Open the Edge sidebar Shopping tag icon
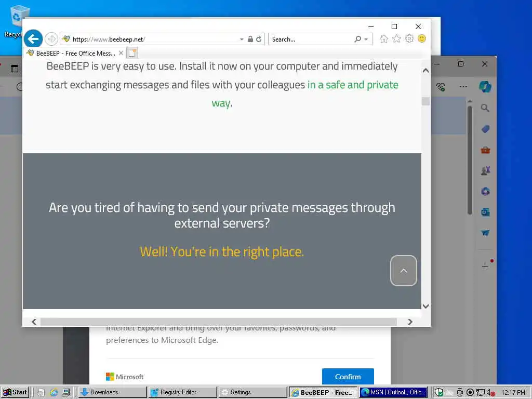532x399 pixels. tap(485, 129)
